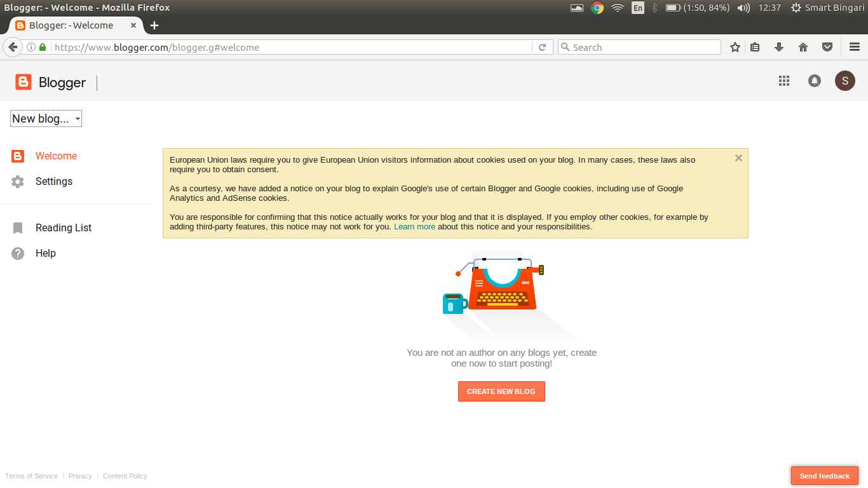Screen dimensions: 868x488
Task: Focus the URL address bar
Action: tap(291, 47)
